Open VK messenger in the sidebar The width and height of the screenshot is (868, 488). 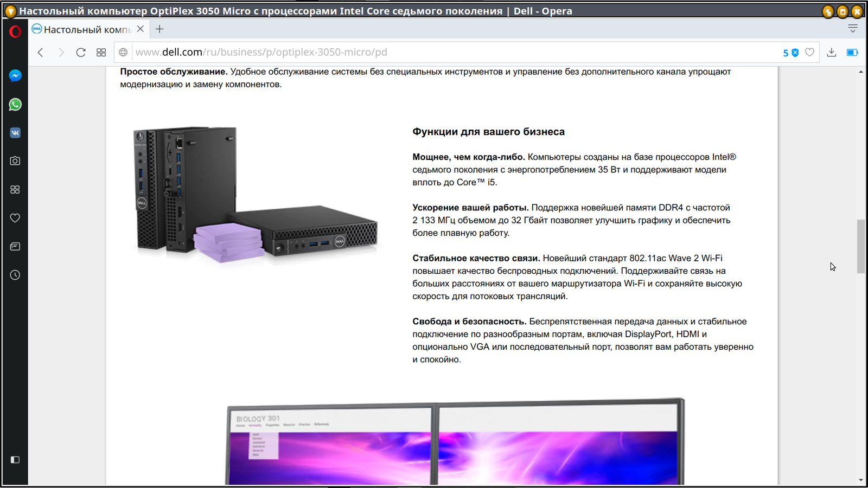click(x=15, y=133)
